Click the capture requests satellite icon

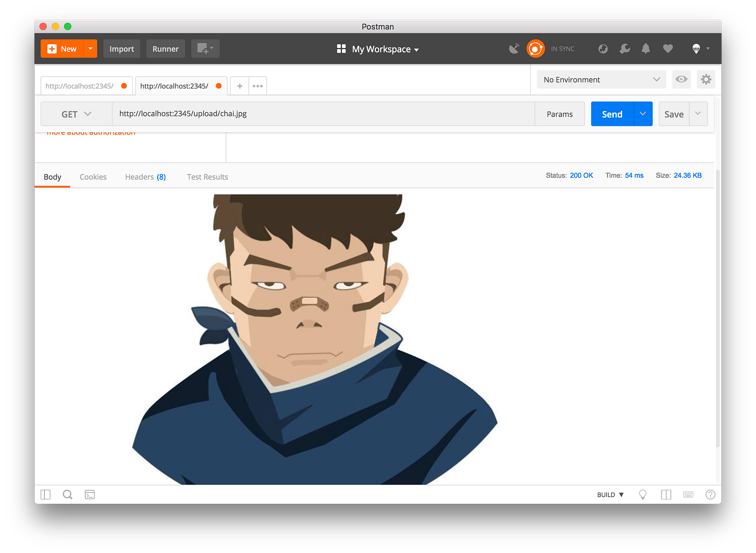pyautogui.click(x=514, y=49)
